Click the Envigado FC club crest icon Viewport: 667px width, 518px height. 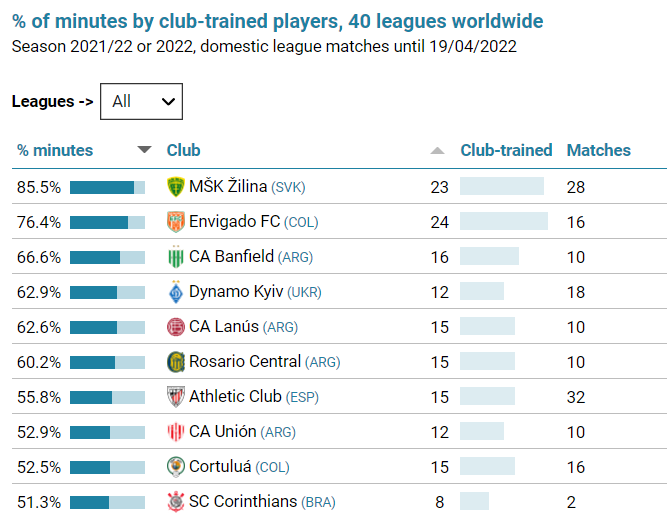pos(176,222)
